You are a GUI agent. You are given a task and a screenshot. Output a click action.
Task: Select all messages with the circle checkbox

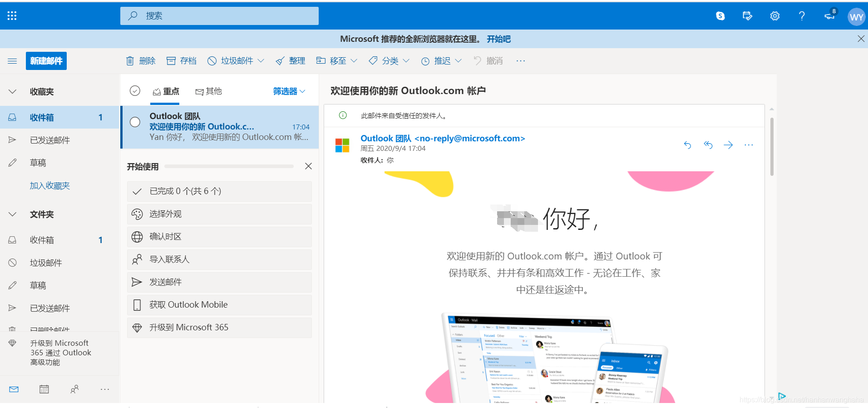[135, 91]
